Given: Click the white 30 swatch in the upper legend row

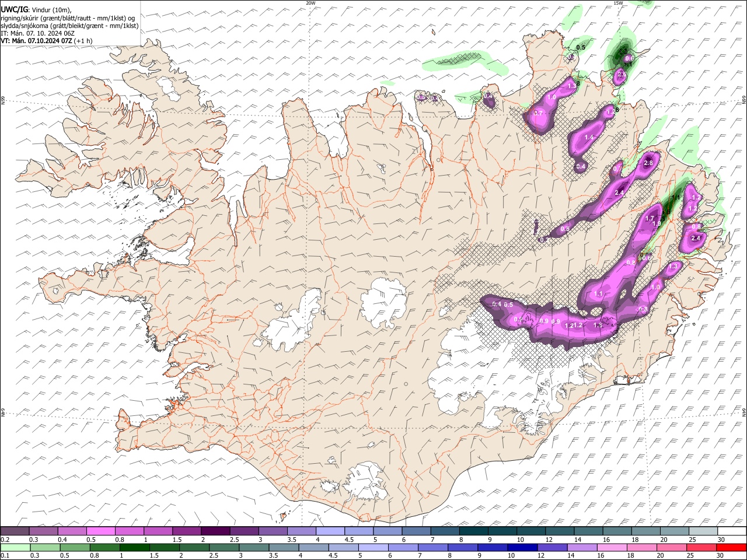Looking at the screenshot, I should [x=732, y=531].
